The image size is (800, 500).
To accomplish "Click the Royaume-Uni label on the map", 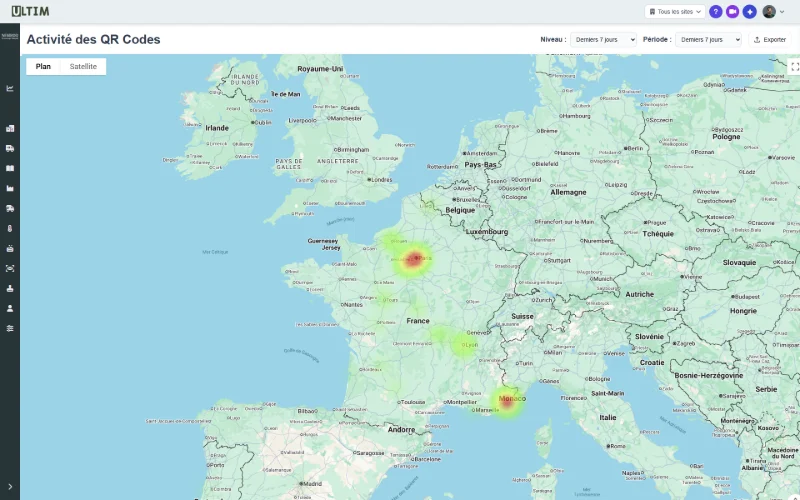I will (x=320, y=69).
